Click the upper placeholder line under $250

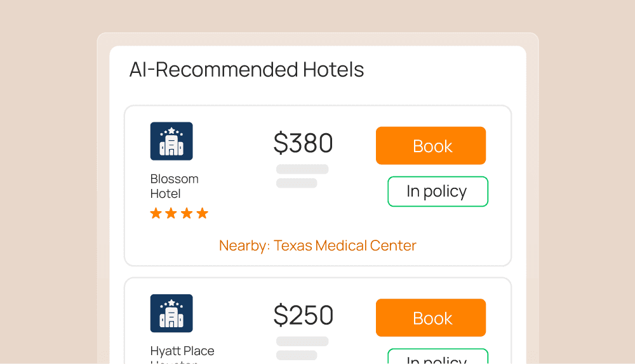pyautogui.click(x=302, y=341)
